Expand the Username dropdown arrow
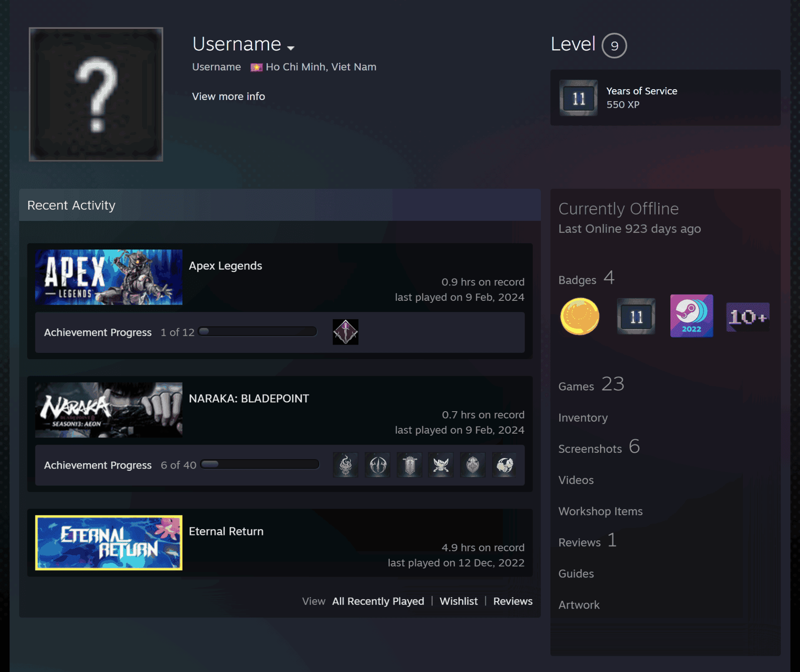This screenshot has height=672, width=800. click(291, 47)
